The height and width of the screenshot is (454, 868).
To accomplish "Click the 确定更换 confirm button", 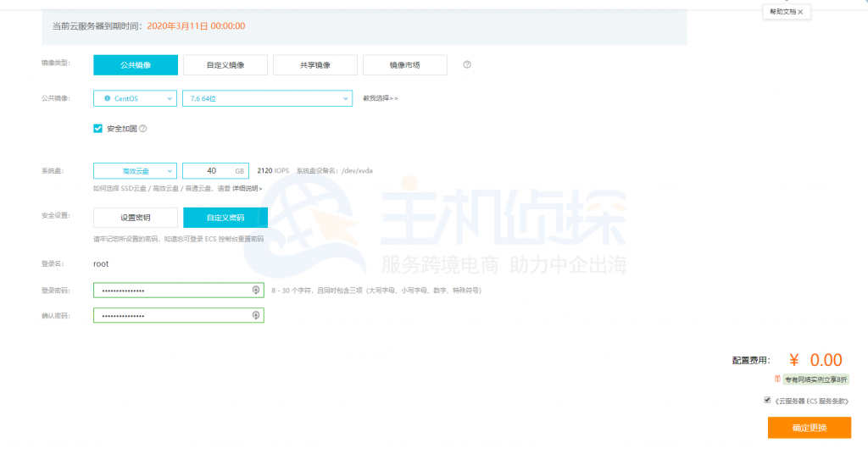I will 810,428.
